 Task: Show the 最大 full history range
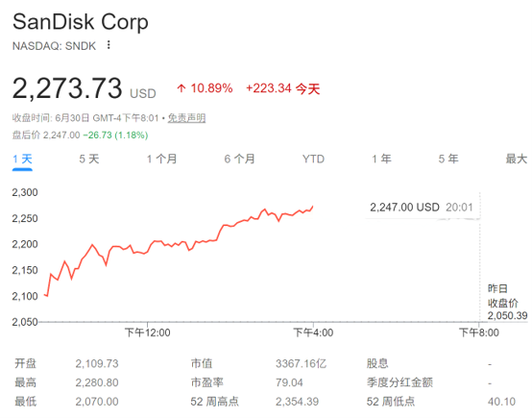pyautogui.click(x=517, y=159)
